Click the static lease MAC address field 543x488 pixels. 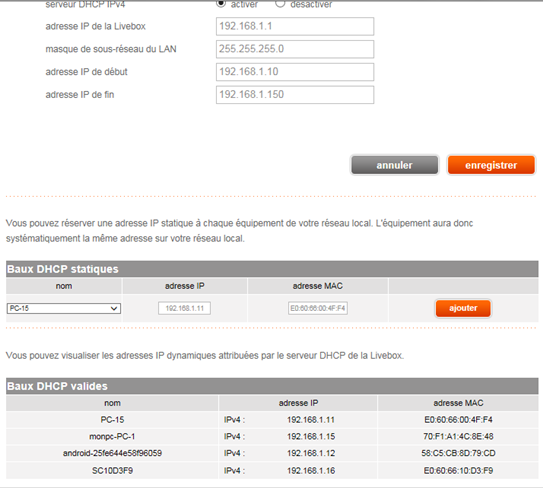[x=318, y=308]
